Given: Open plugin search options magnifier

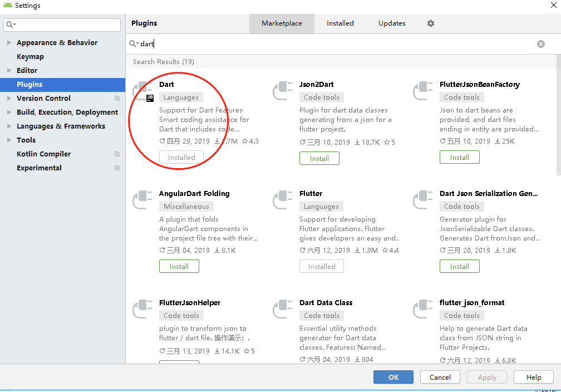Looking at the screenshot, I should (x=134, y=43).
